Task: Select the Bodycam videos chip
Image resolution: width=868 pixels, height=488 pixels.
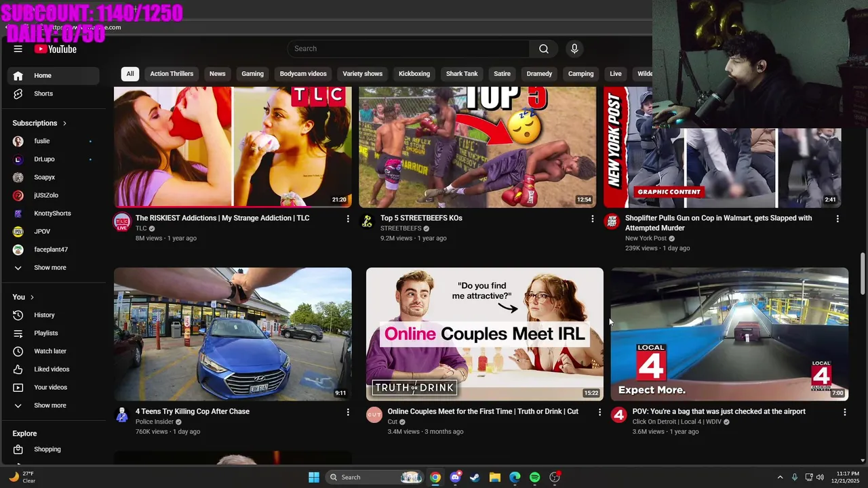Action: click(303, 74)
